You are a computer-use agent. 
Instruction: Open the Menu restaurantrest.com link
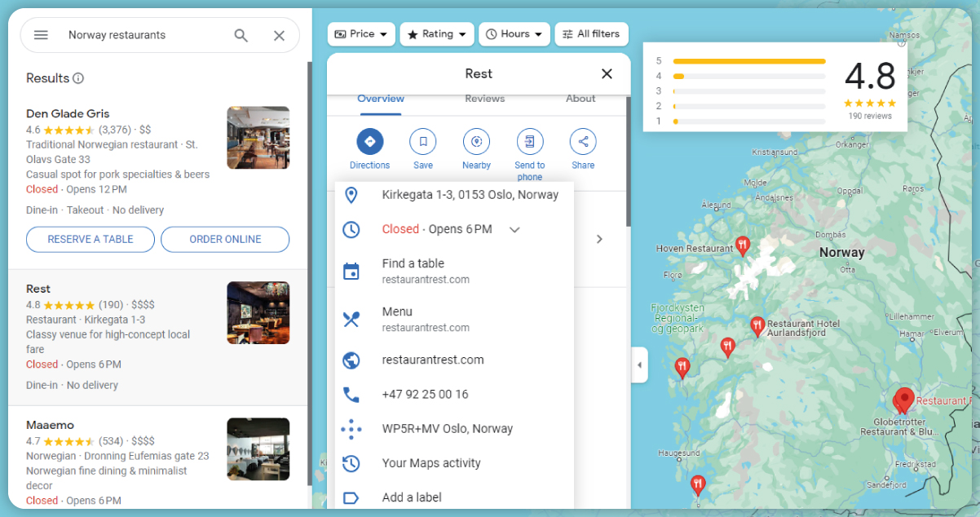[x=426, y=319]
